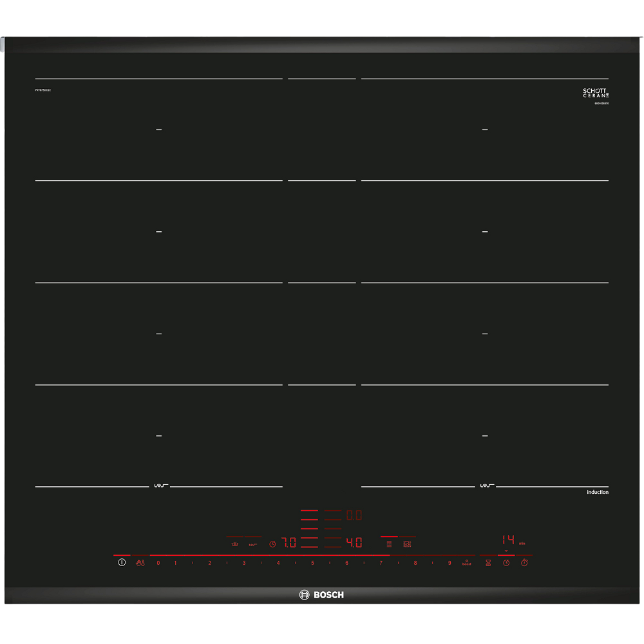The height and width of the screenshot is (644, 644).
Task: Select the right zone showing 4.0
Action: tap(354, 542)
